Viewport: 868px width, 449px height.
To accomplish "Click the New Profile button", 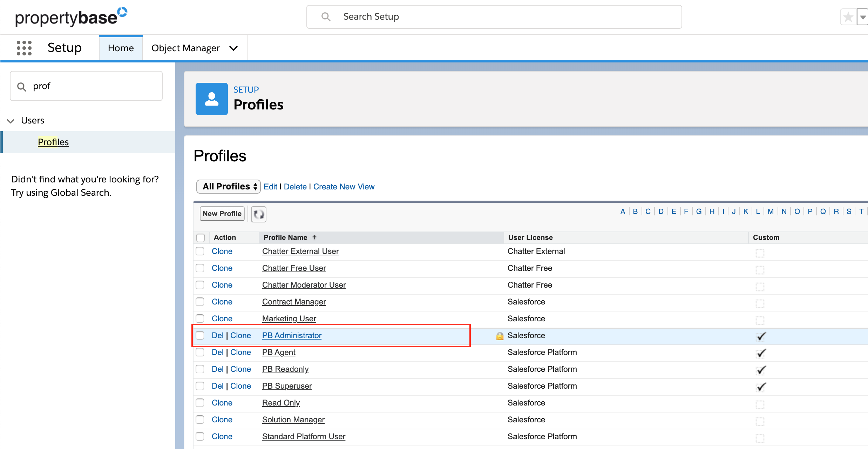I will tap(222, 213).
